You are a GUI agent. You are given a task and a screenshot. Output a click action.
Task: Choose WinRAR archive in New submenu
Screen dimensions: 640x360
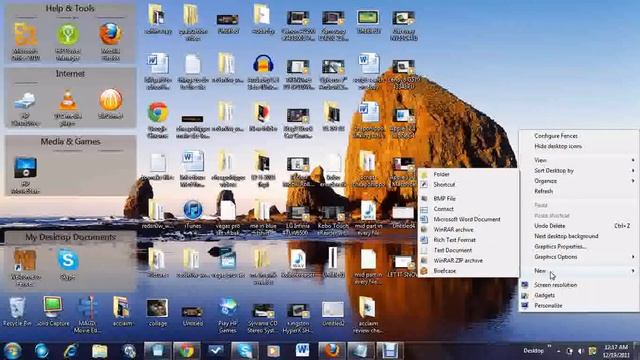click(x=468, y=229)
